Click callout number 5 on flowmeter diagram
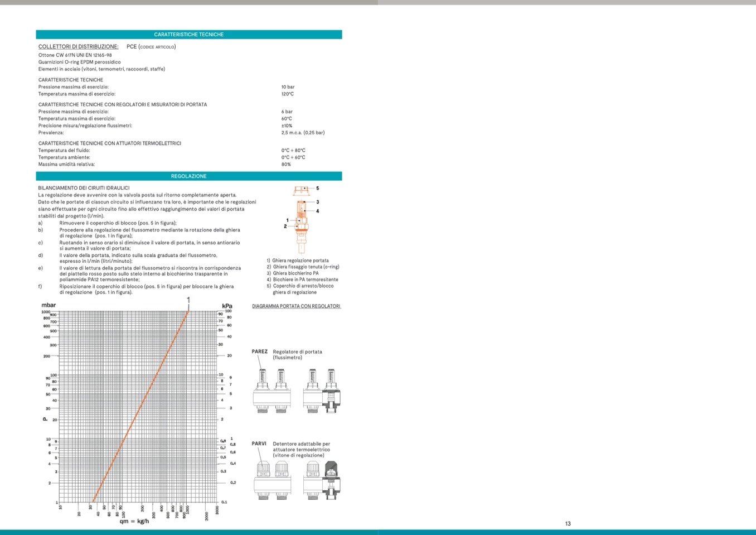The image size is (756, 535). [x=318, y=189]
